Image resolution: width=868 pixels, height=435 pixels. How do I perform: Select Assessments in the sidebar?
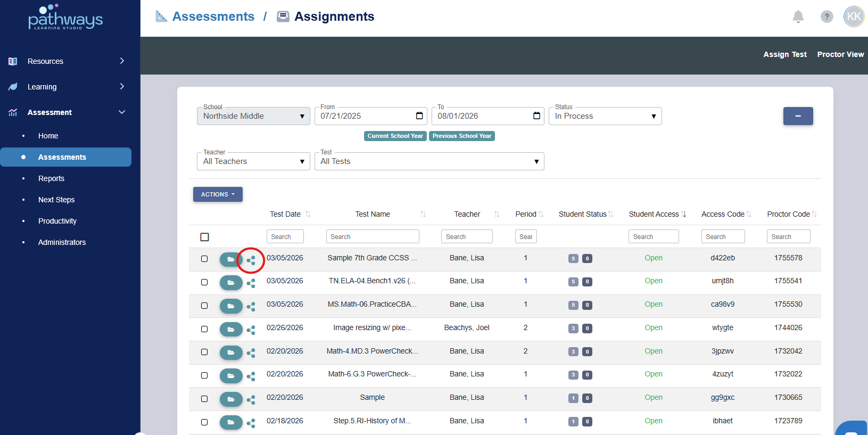65,157
